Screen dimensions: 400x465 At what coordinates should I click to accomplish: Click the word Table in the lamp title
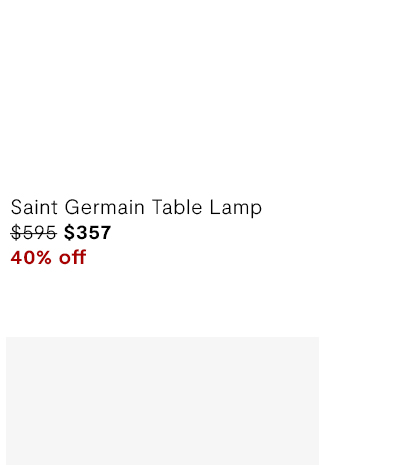point(177,207)
